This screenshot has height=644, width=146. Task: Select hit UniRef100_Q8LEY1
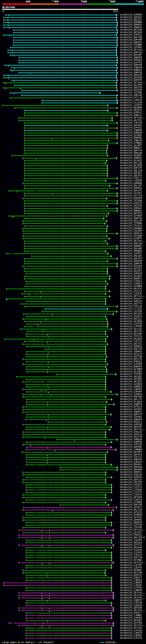click(x=131, y=20)
